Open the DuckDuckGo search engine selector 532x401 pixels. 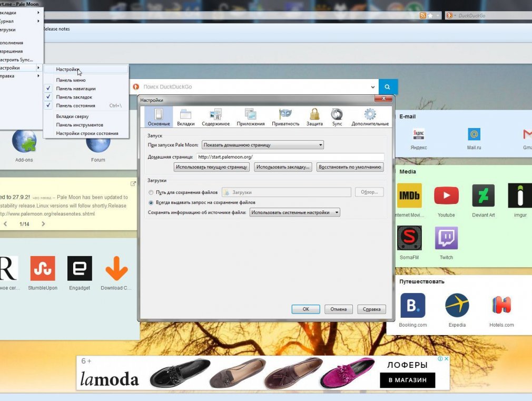[x=450, y=16]
